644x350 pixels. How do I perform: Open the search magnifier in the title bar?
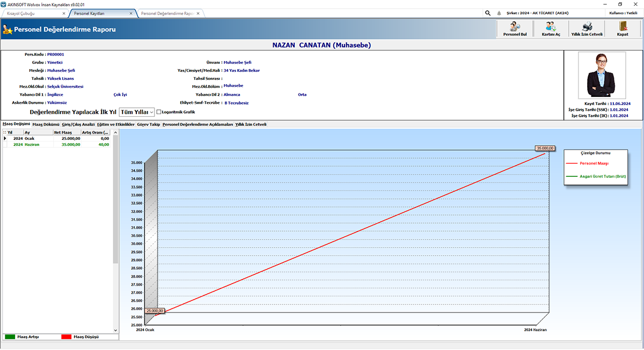487,12
